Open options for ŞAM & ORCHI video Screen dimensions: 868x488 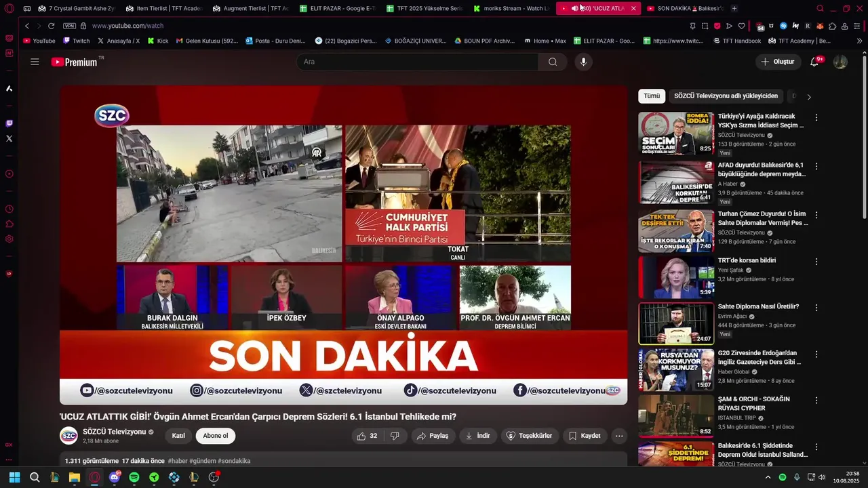(816, 401)
